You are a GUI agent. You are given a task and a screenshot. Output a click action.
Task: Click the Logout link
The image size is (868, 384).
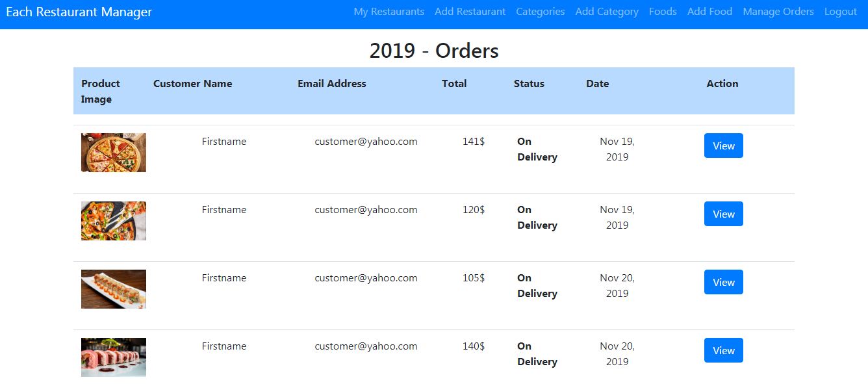click(841, 12)
